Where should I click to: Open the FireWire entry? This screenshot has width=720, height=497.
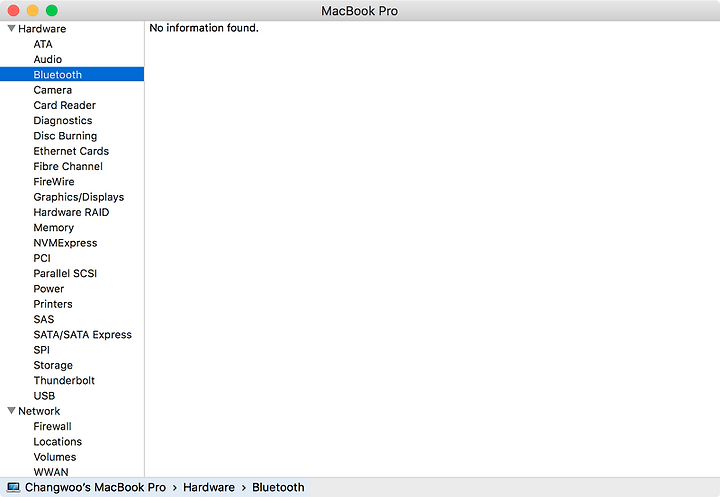(54, 181)
